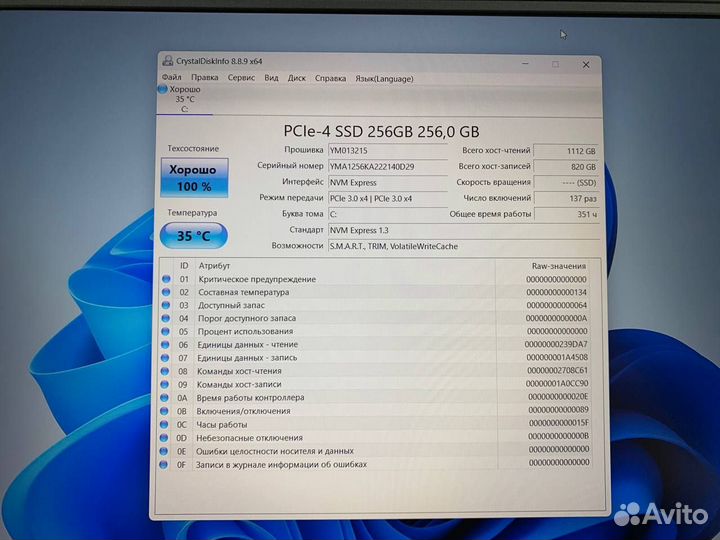
Task: Click the power-on count value 137 раз
Action: tap(566, 198)
